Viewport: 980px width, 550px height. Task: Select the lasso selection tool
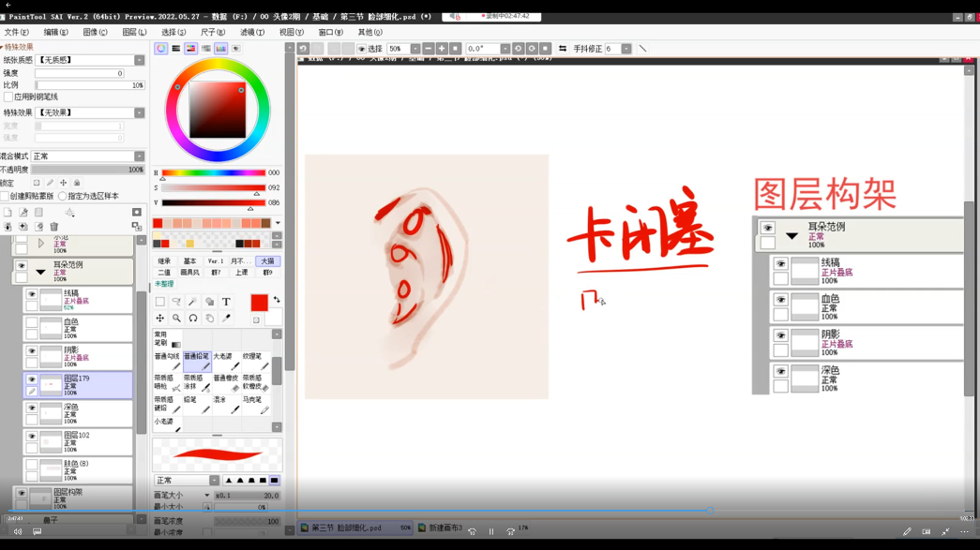pos(176,302)
